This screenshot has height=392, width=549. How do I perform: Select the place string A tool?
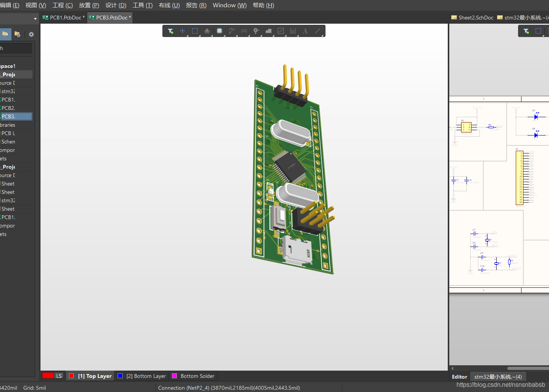click(305, 31)
